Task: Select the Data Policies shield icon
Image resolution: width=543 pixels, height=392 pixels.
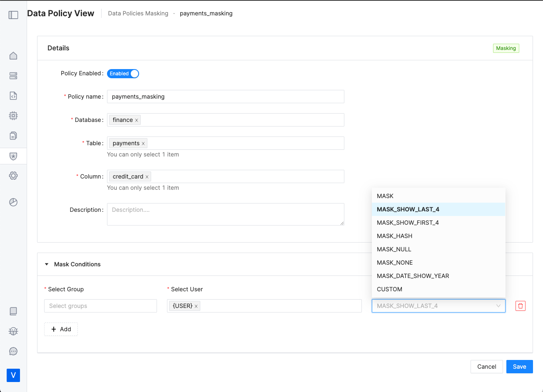Action: coord(13,156)
